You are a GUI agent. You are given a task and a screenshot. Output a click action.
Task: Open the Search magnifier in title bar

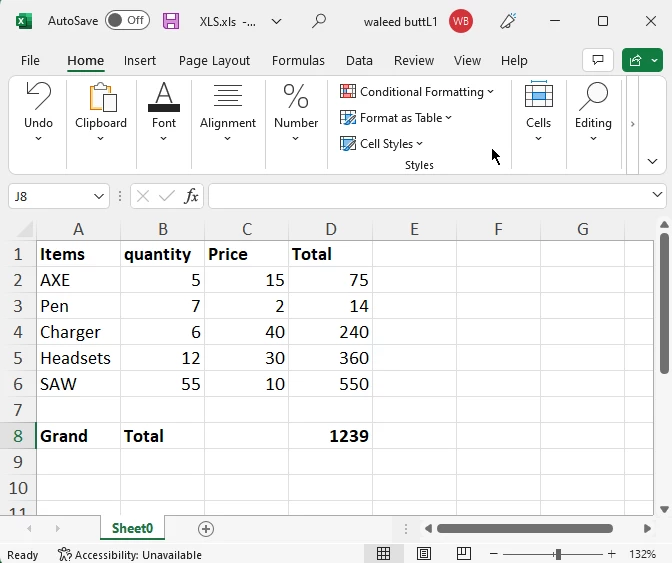(319, 21)
